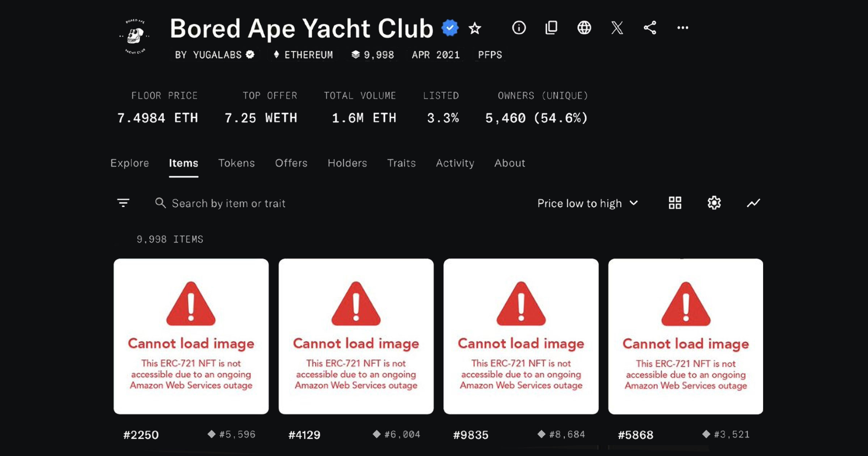Go to the Traits tab
This screenshot has height=456, width=868.
pyautogui.click(x=401, y=163)
